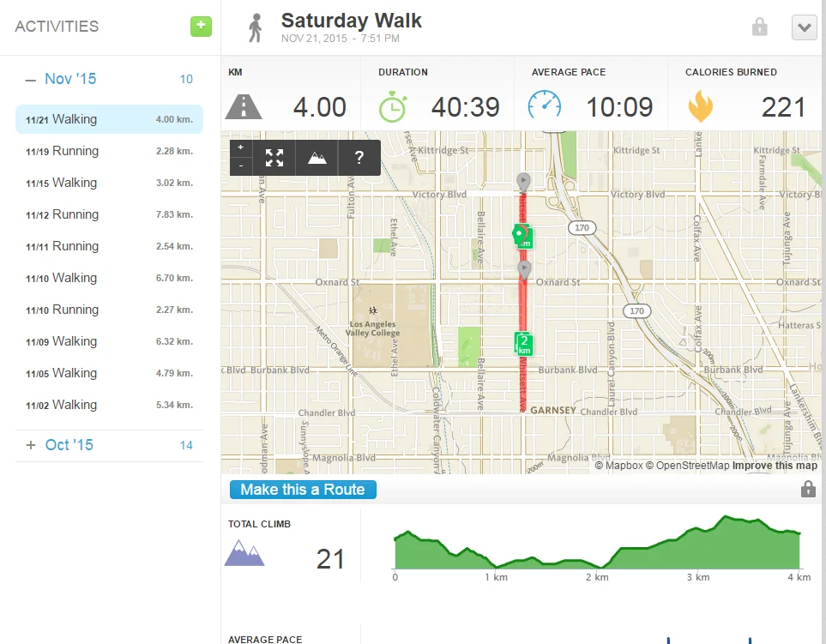The height and width of the screenshot is (644, 826).
Task: Switch the map to terrain view
Action: 317,157
